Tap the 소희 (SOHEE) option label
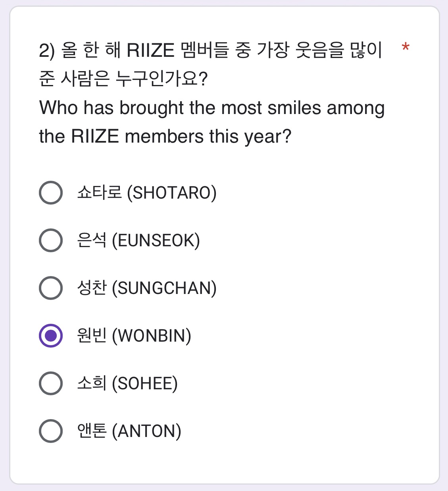 pos(127,383)
